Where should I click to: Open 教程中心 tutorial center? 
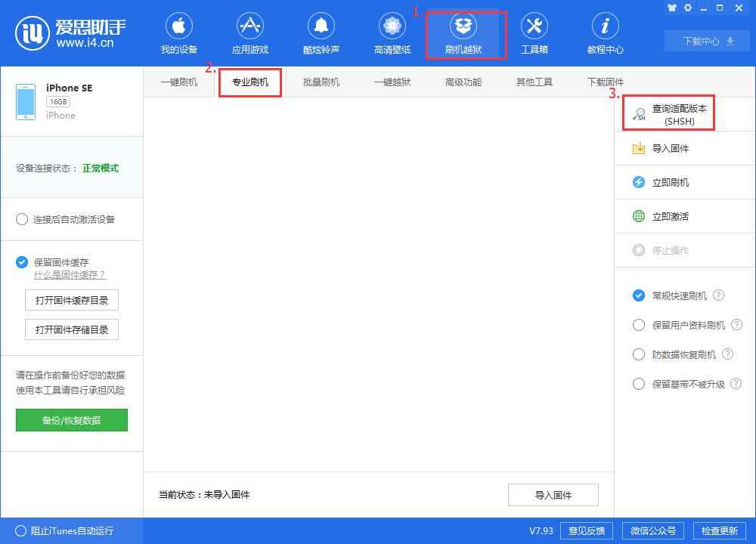[605, 34]
